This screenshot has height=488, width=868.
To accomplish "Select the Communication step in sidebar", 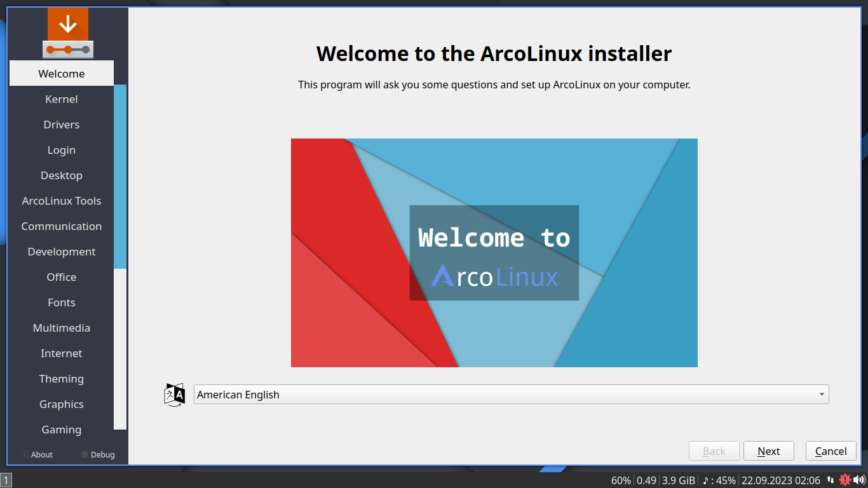I will tap(62, 226).
